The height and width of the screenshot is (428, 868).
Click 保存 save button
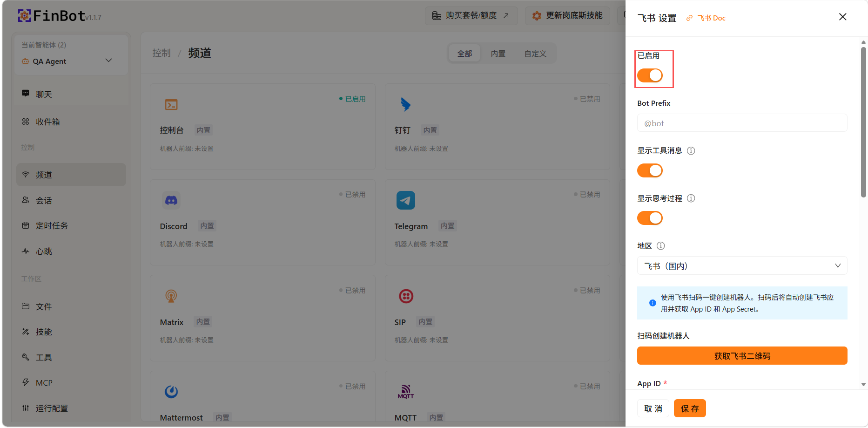(690, 408)
